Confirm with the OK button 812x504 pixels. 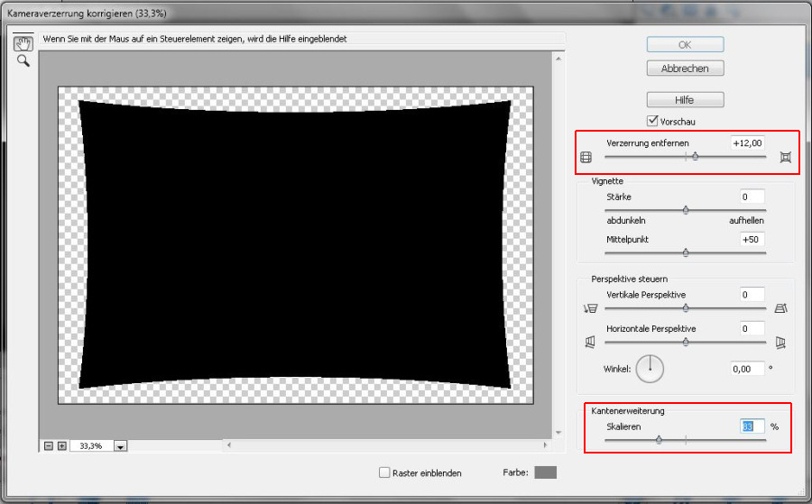(685, 44)
